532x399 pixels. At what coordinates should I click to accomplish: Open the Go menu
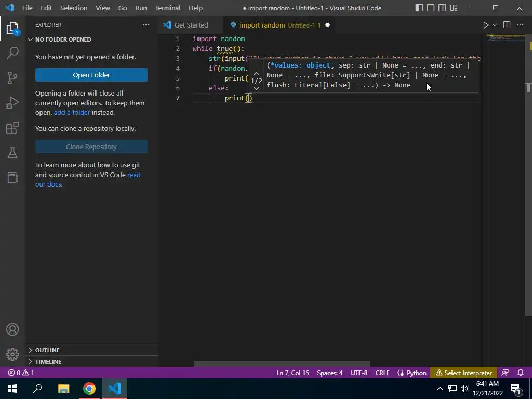click(x=123, y=8)
